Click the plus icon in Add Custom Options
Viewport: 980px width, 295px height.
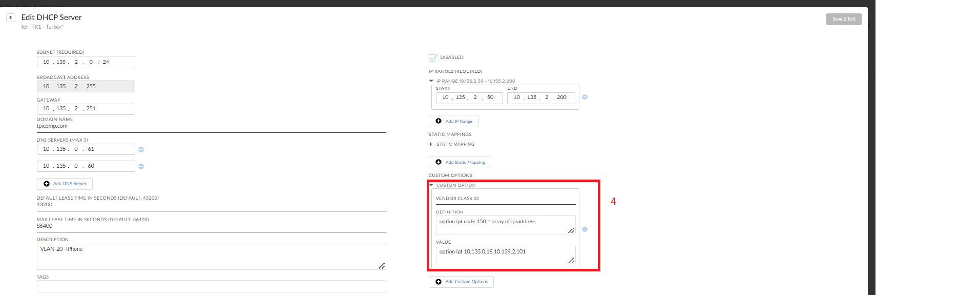pyautogui.click(x=439, y=282)
